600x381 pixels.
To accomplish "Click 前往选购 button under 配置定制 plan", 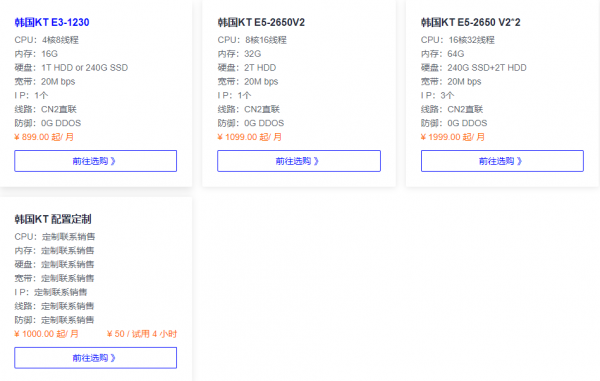I will tap(96, 358).
